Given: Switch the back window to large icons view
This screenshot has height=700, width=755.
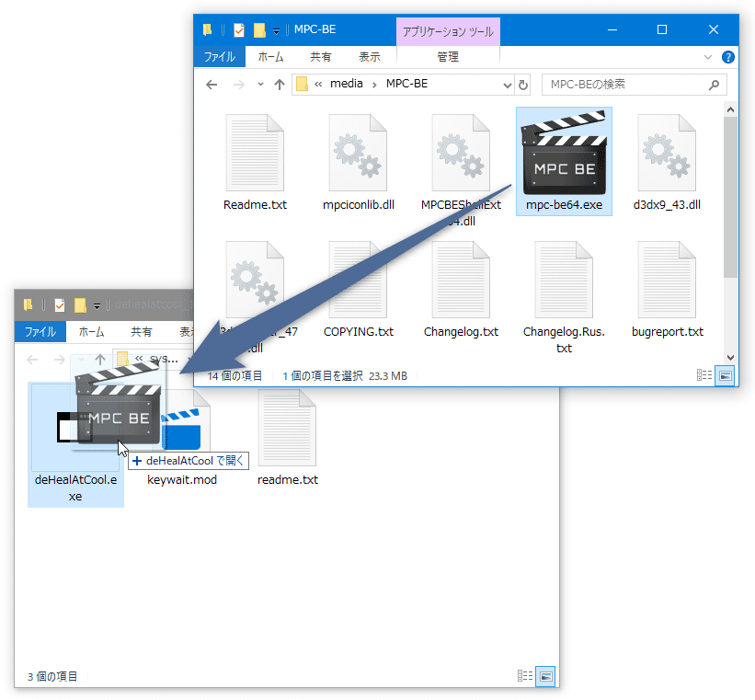Looking at the screenshot, I should (545, 676).
